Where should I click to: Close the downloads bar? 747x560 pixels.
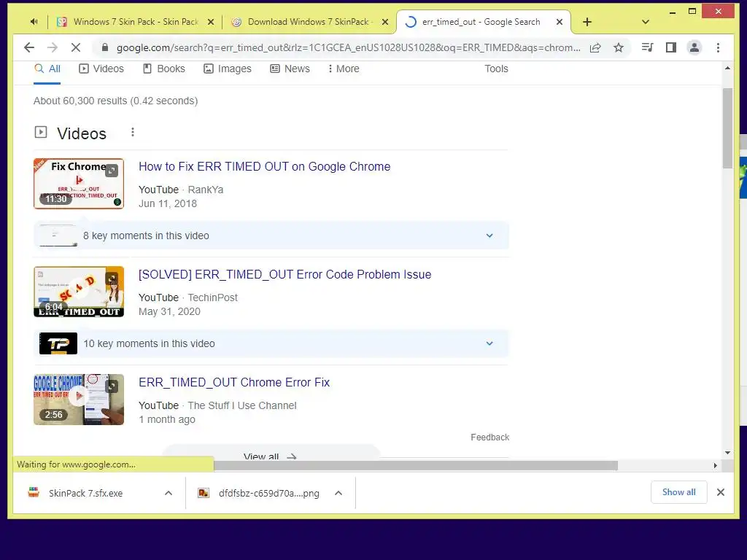pos(721,492)
